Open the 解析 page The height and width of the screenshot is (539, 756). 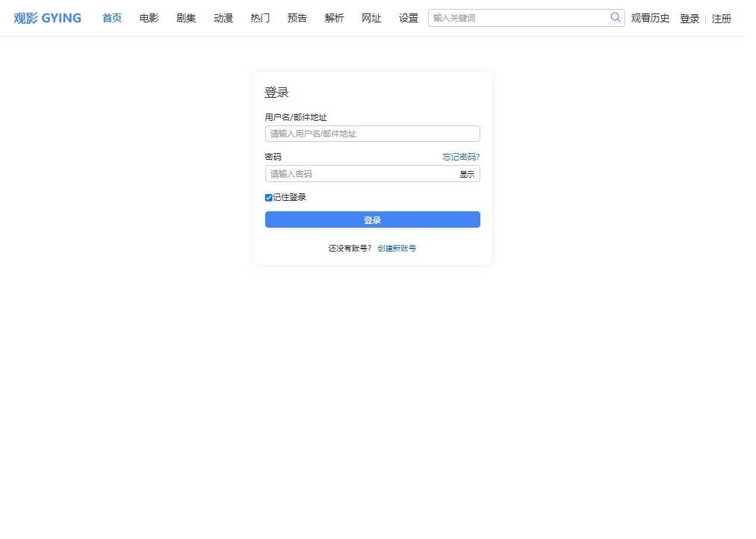tap(334, 19)
